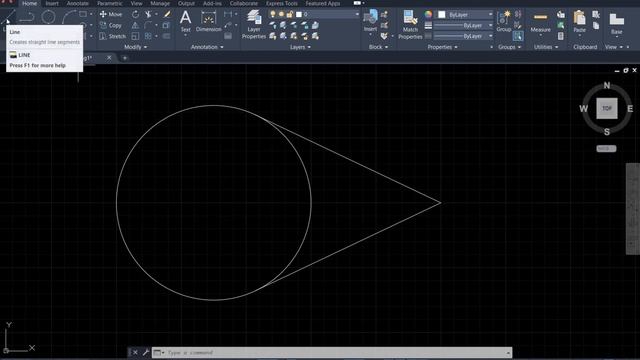Switch to the Output ribbon tab
This screenshot has height=360, width=640.
coord(186,3)
